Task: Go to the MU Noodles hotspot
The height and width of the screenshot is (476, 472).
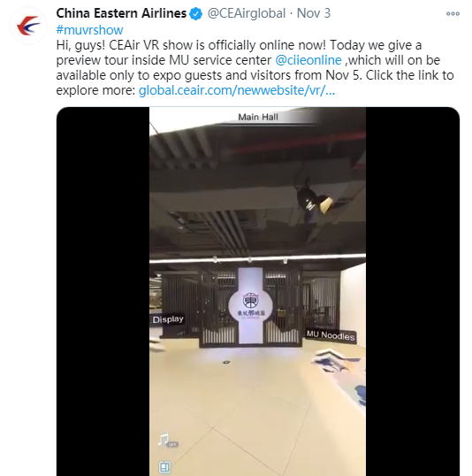Action: (x=331, y=335)
